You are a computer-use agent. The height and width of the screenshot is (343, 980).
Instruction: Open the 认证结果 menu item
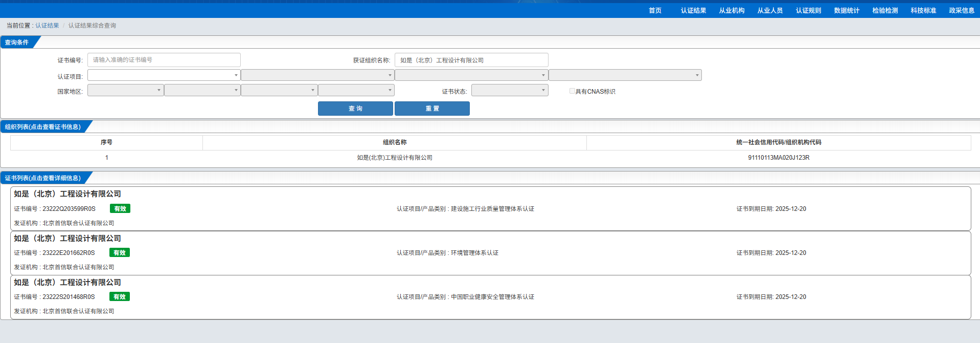693,11
